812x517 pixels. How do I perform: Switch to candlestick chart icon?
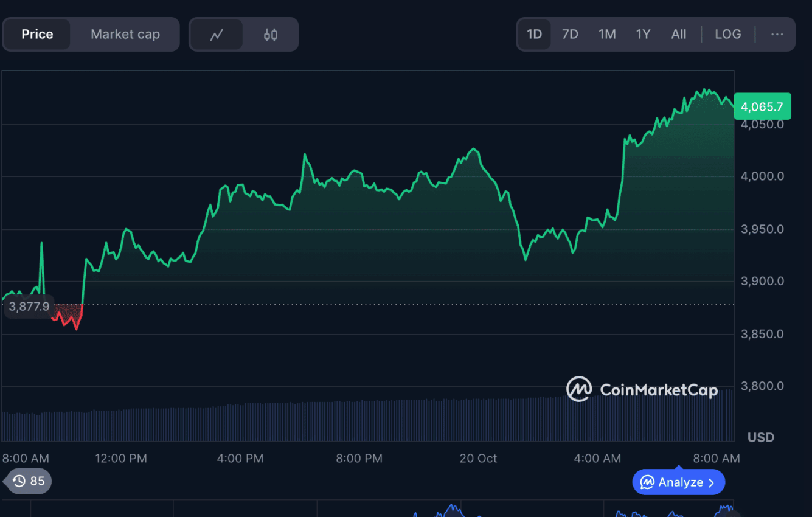pos(271,35)
